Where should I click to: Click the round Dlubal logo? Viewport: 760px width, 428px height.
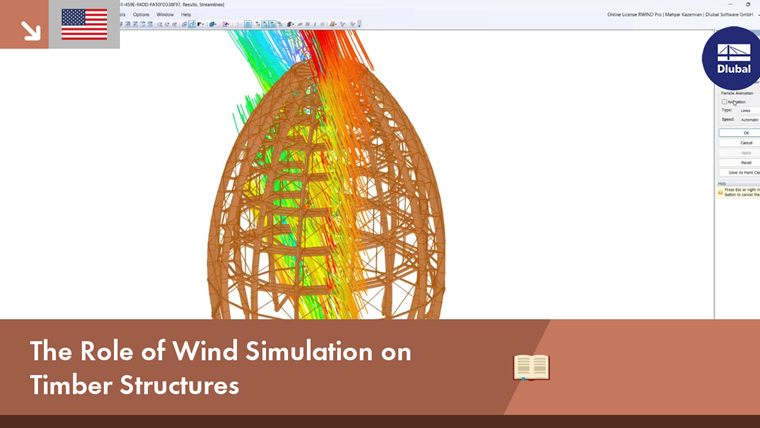[x=732, y=58]
